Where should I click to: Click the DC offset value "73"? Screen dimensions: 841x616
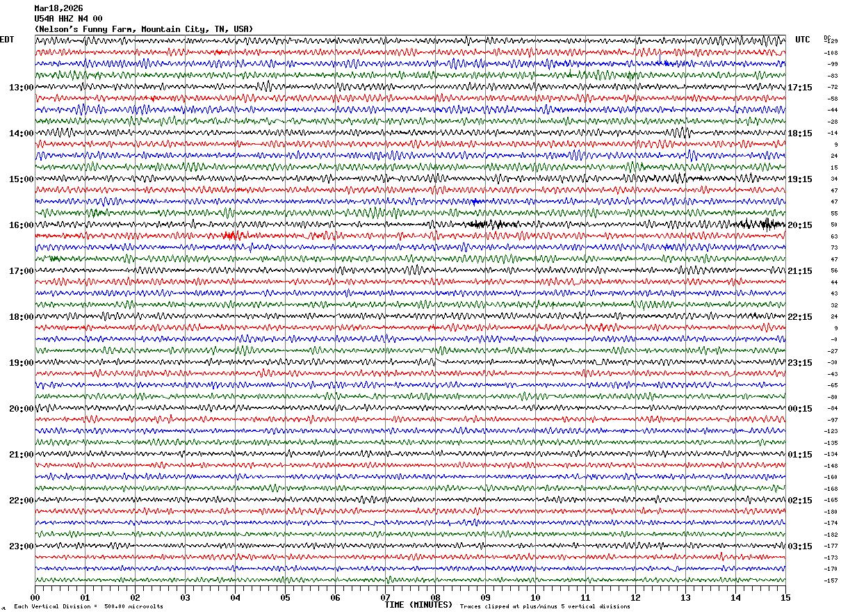(834, 248)
